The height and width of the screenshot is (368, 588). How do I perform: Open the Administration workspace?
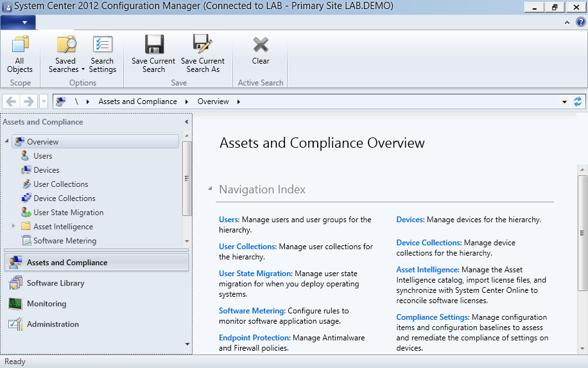tap(53, 324)
